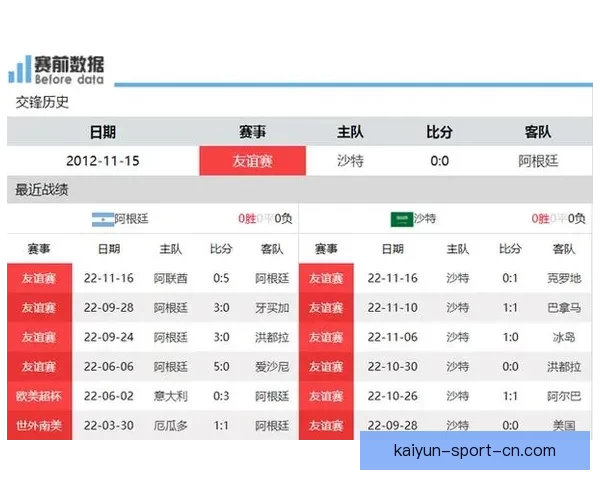This screenshot has width=600, height=480.
Task: Click the blue bar chart icon beside 赛前数据
Action: click(20, 69)
